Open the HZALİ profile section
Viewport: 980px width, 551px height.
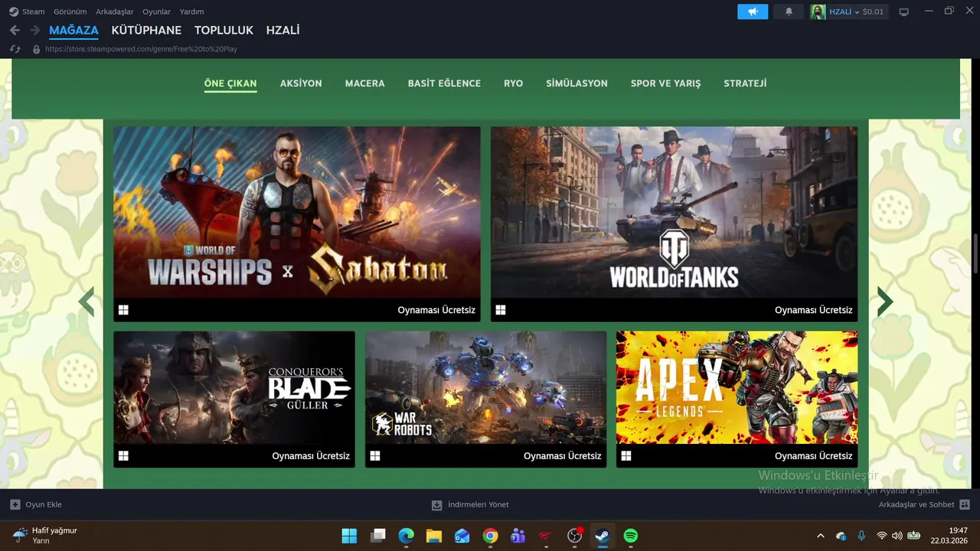click(283, 31)
